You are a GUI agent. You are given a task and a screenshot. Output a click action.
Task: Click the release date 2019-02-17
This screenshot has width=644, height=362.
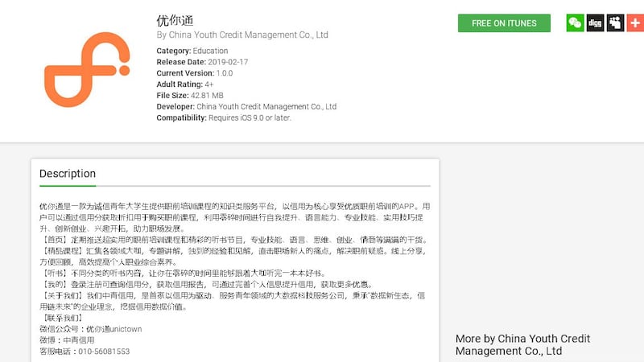pos(228,62)
